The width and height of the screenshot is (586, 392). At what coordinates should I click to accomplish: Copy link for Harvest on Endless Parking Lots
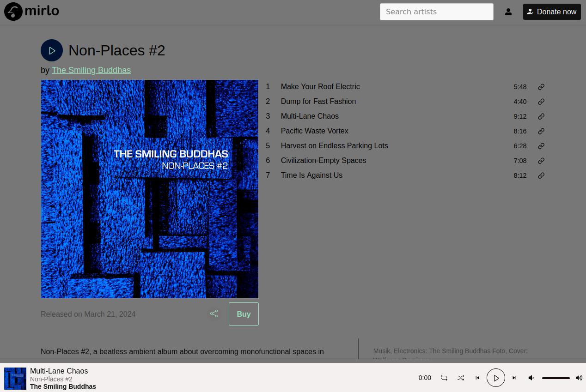(541, 146)
